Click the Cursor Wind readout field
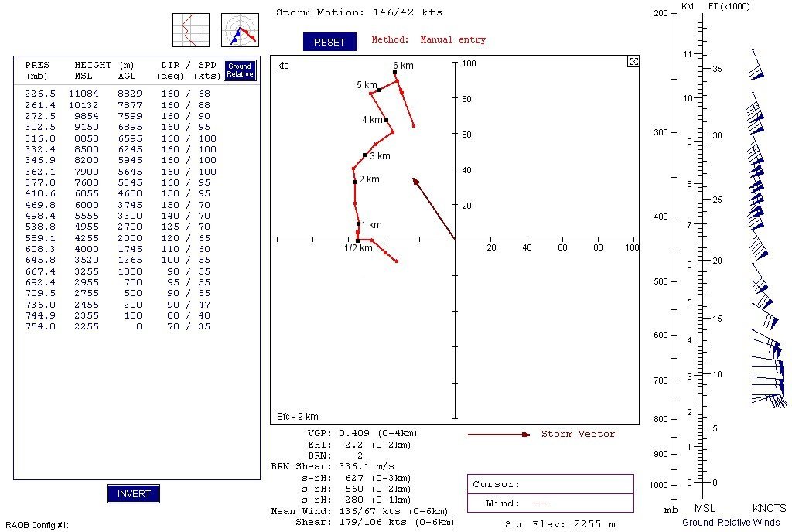The height and width of the screenshot is (532, 792). pos(551,503)
